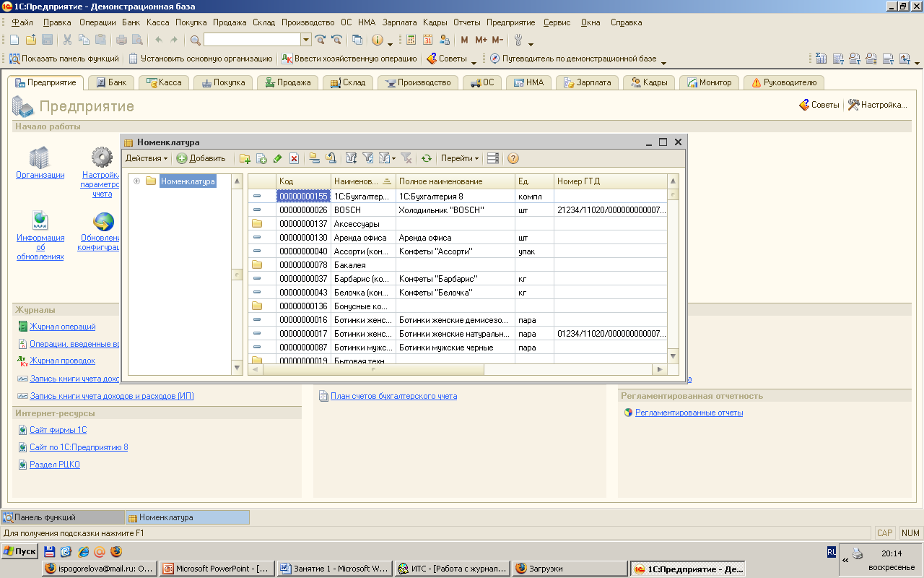Select the Аксессуары folder row
The image size is (924, 578).
click(x=458, y=224)
